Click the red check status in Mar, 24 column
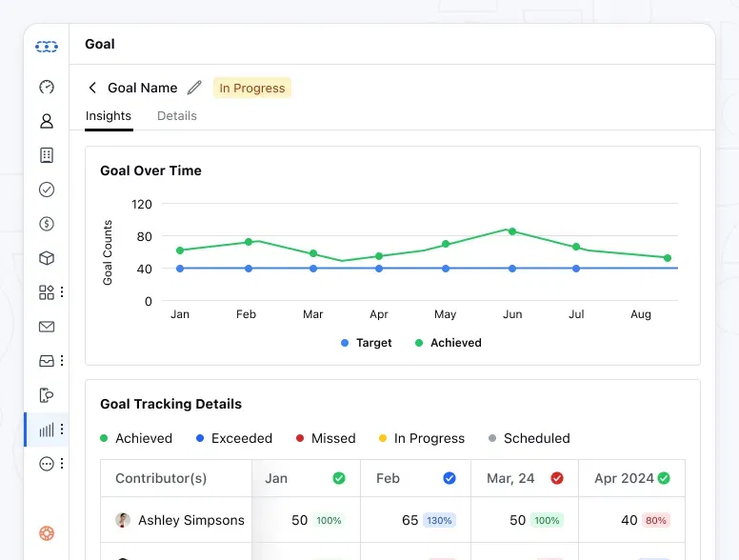This screenshot has width=739, height=560. tap(557, 478)
